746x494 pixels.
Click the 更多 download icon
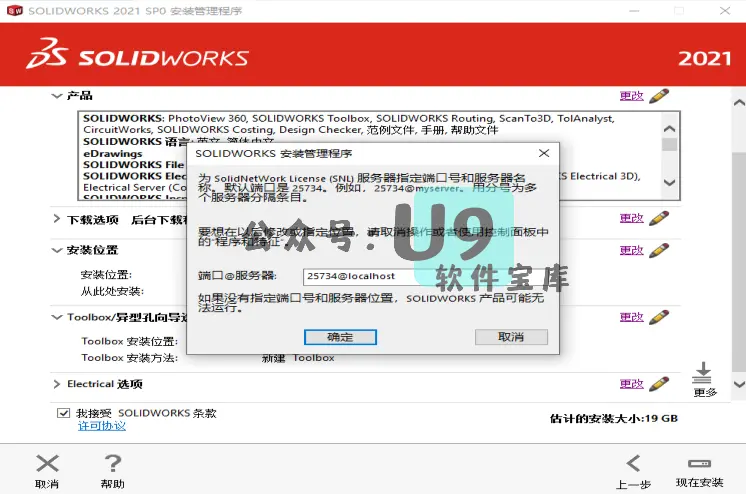(x=702, y=373)
